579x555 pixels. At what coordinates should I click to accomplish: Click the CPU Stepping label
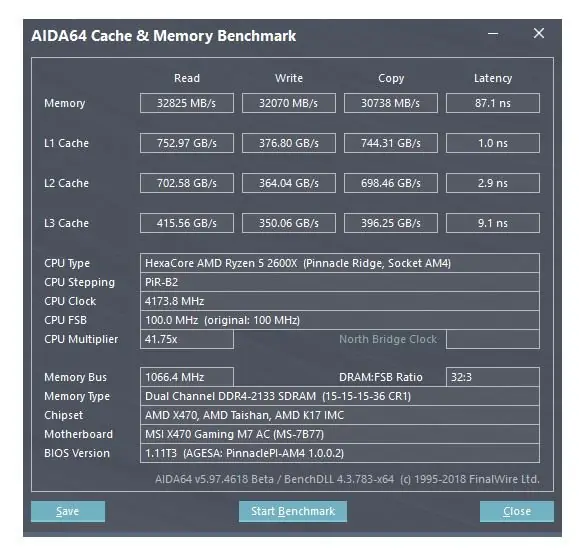(x=79, y=282)
